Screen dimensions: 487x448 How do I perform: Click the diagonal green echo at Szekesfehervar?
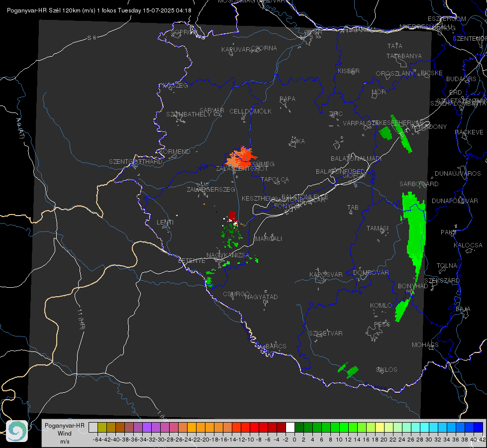[x=401, y=134]
